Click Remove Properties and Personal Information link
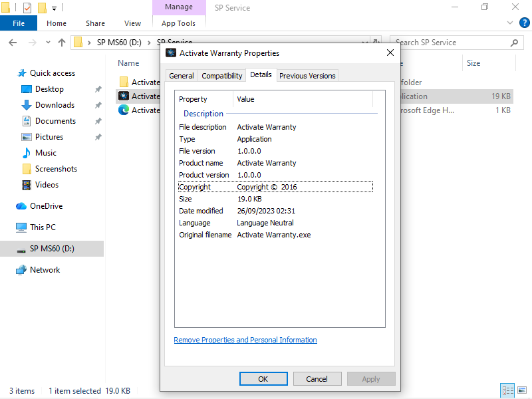 coord(245,340)
